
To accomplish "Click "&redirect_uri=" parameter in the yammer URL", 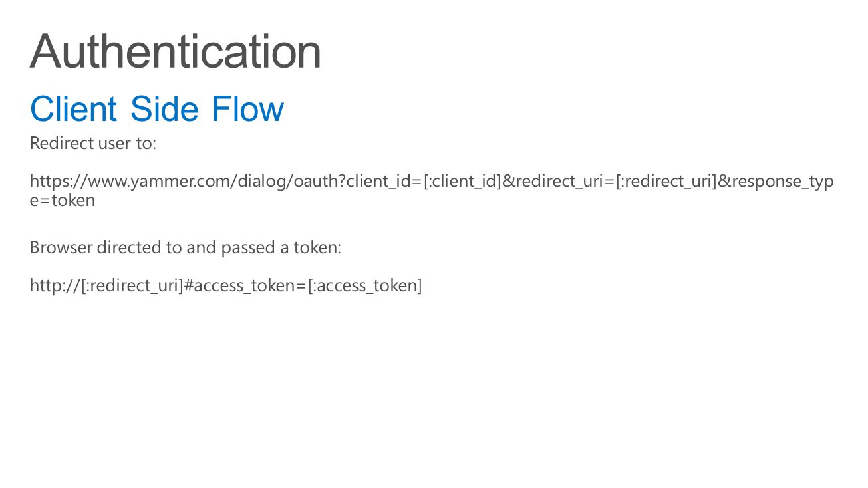I will pos(559,182).
